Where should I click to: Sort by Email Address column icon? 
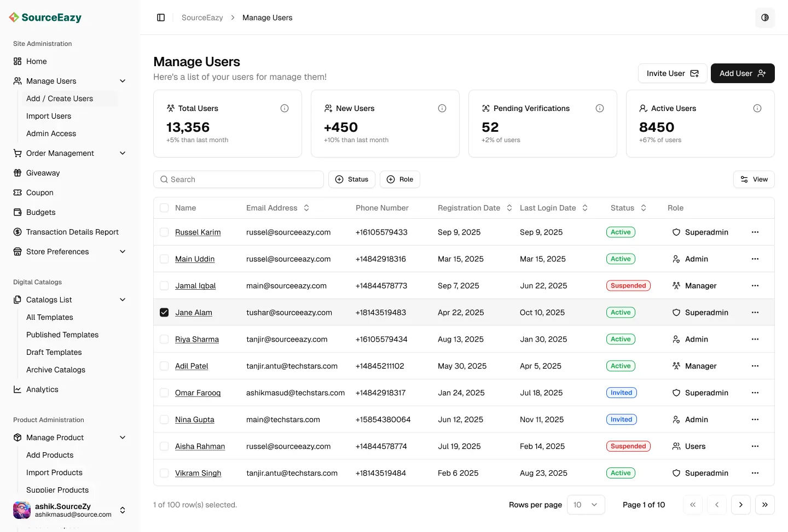(x=306, y=208)
